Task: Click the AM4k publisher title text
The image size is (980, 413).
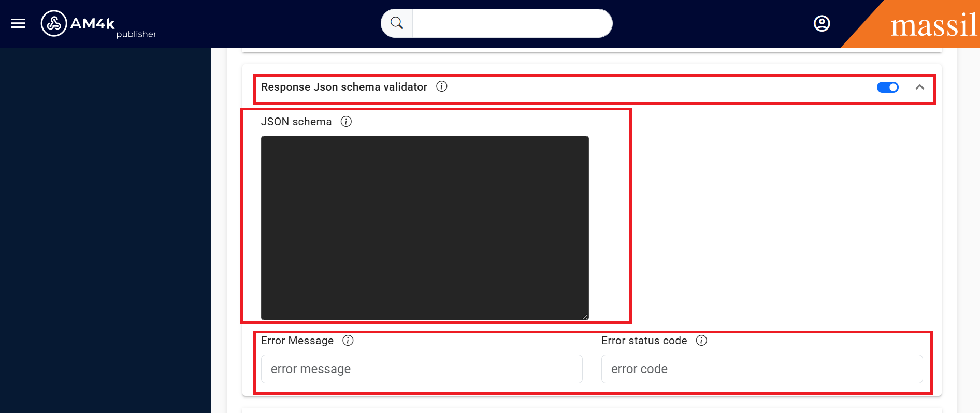Action: click(113, 27)
